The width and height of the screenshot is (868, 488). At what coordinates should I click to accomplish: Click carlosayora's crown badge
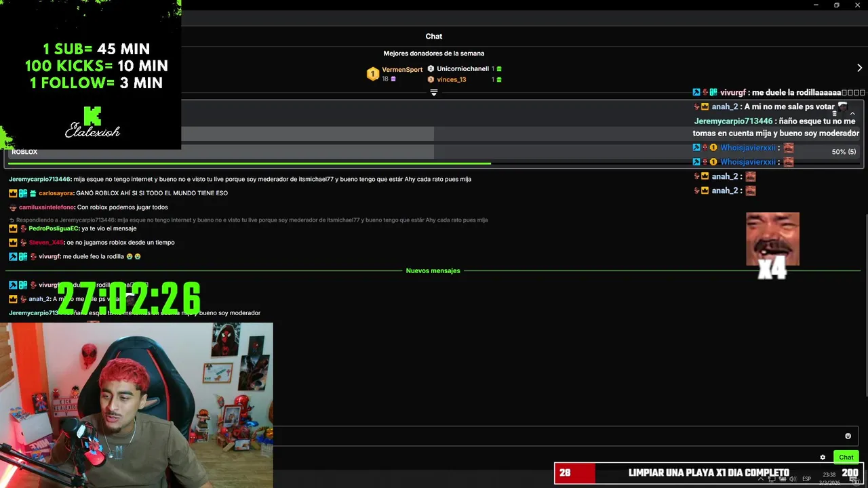(13, 193)
